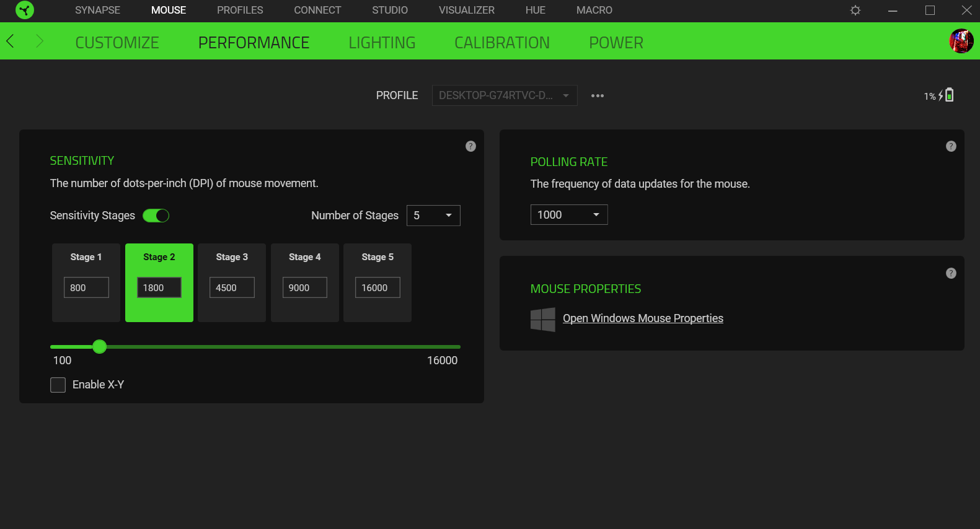Image resolution: width=980 pixels, height=529 pixels.
Task: Open Windows Mouse Properties link
Action: (643, 318)
